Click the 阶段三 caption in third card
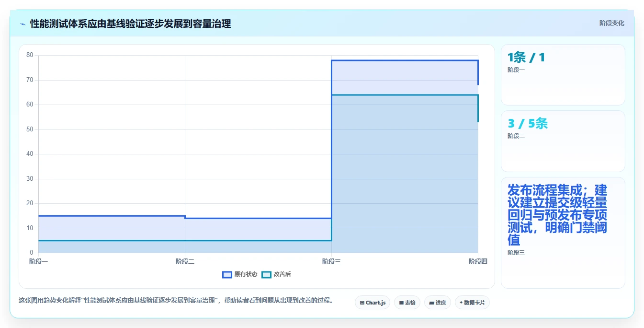The width and height of the screenshot is (644, 328). click(x=516, y=253)
